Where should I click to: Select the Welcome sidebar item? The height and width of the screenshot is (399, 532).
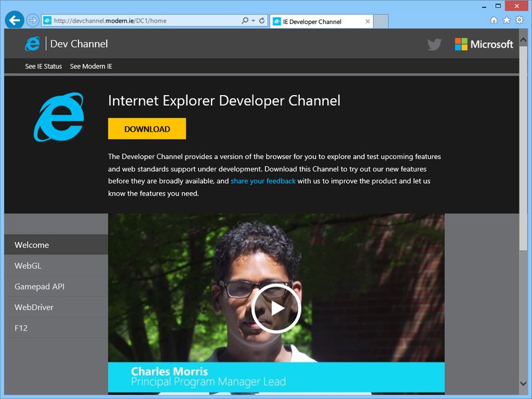click(x=56, y=245)
